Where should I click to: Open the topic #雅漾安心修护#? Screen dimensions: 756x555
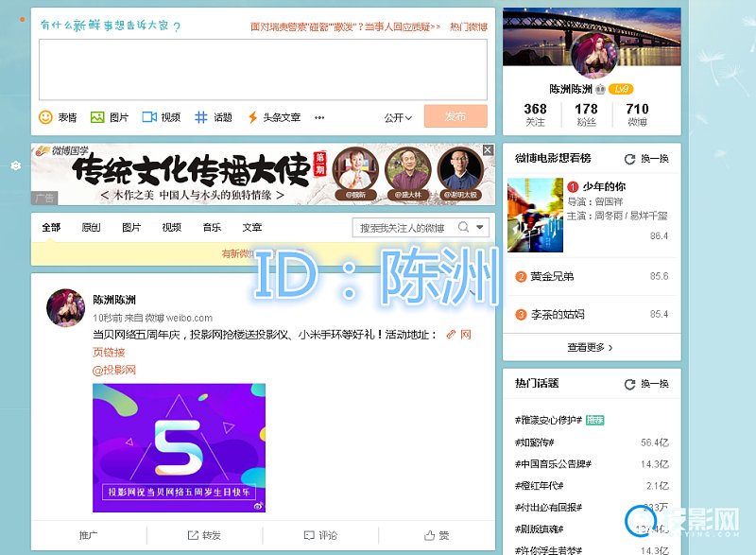click(549, 420)
